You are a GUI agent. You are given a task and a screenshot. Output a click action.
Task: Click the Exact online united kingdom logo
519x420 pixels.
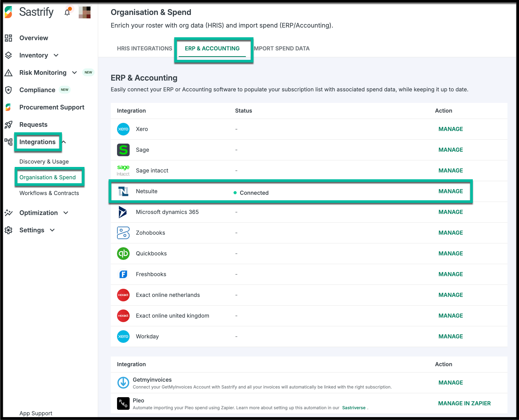tap(123, 316)
